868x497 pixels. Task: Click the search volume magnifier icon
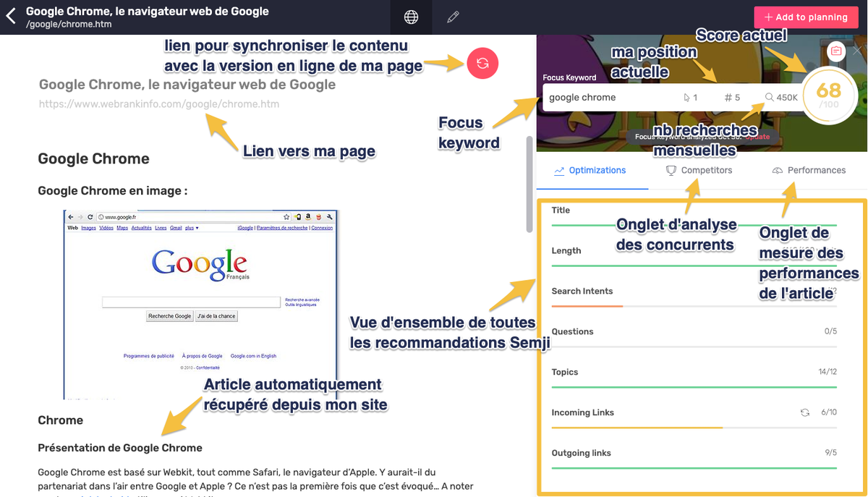tap(770, 97)
